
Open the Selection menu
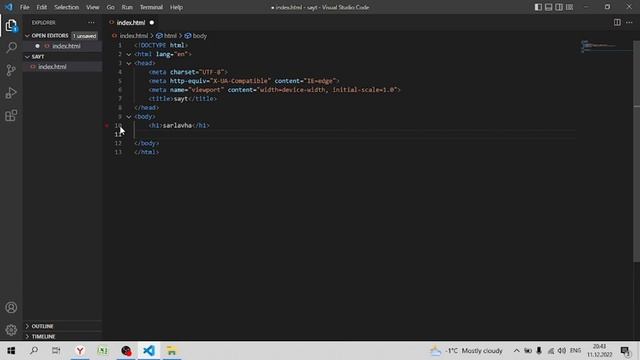[67, 7]
